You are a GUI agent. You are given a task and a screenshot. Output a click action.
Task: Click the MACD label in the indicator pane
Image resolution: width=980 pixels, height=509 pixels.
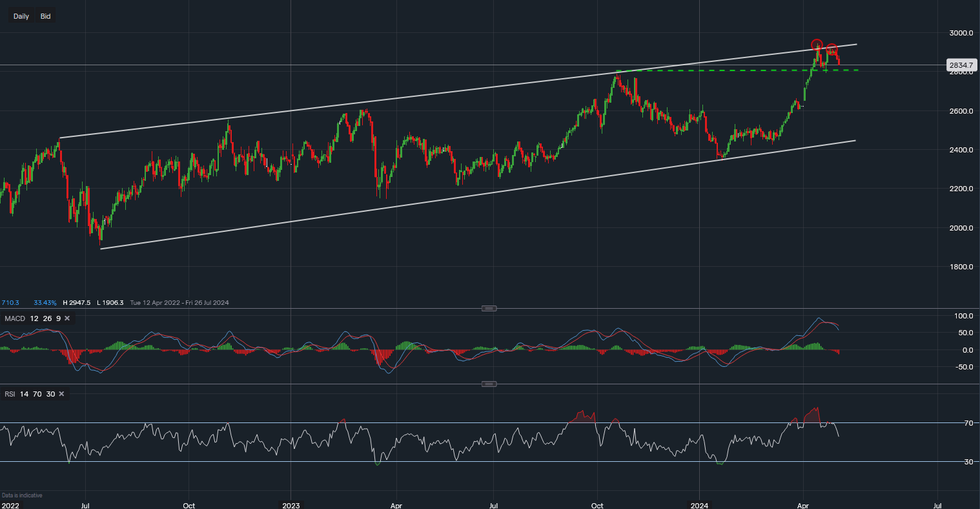tap(14, 318)
